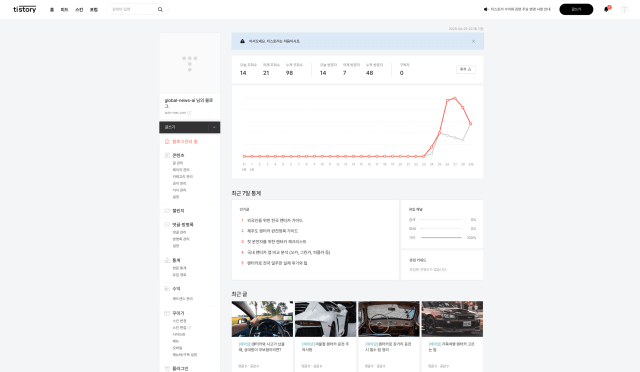Click in the header search field

[x=133, y=9]
